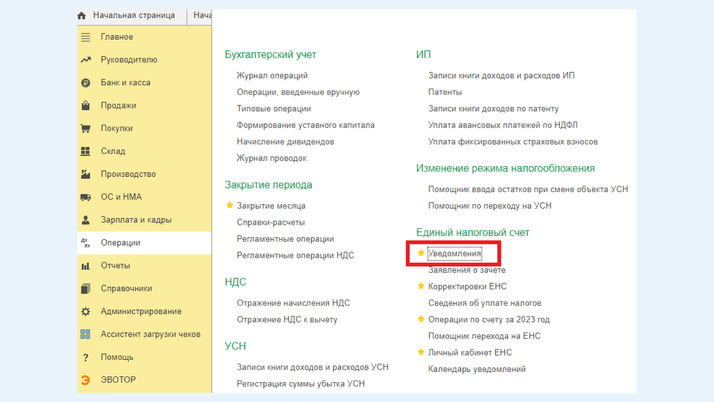The height and width of the screenshot is (402, 714).
Task: Click the Администрирование gear icon
Action: click(x=86, y=311)
